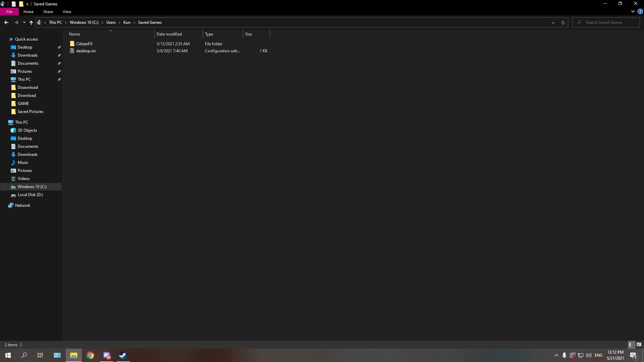
Task: Open the File menu
Action: (x=9, y=12)
